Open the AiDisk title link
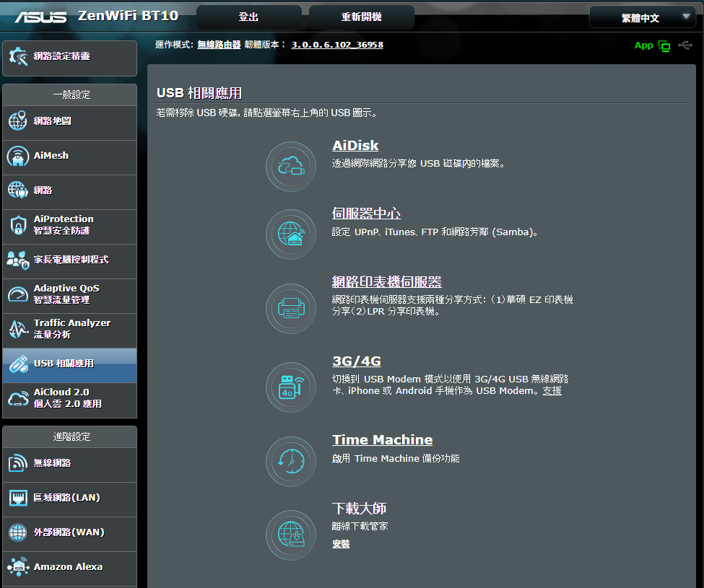The image size is (704, 588). click(x=355, y=145)
